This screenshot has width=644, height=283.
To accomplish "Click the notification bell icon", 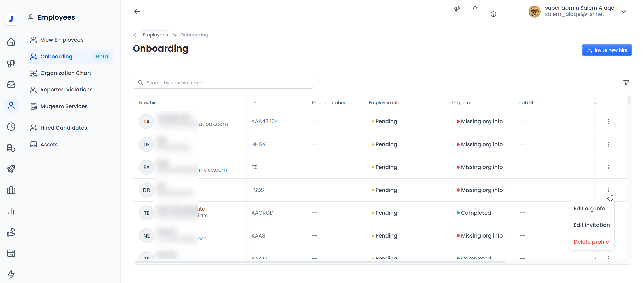I will (x=475, y=9).
